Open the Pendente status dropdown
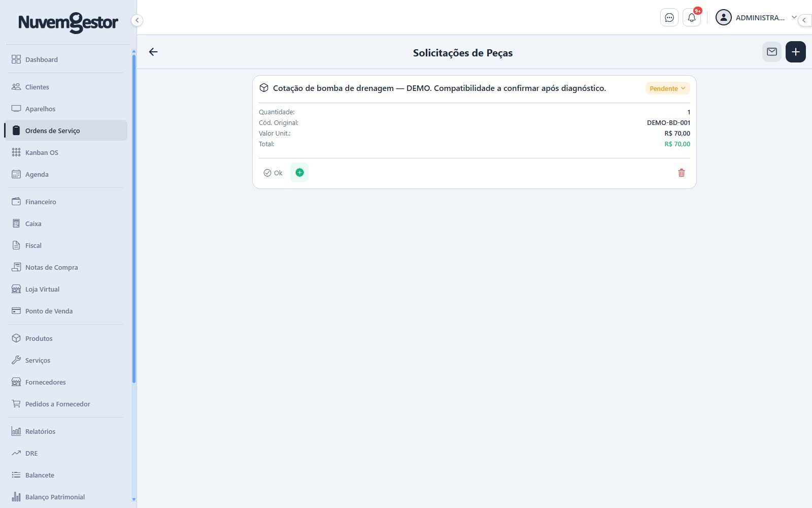812x508 pixels. pyautogui.click(x=667, y=88)
